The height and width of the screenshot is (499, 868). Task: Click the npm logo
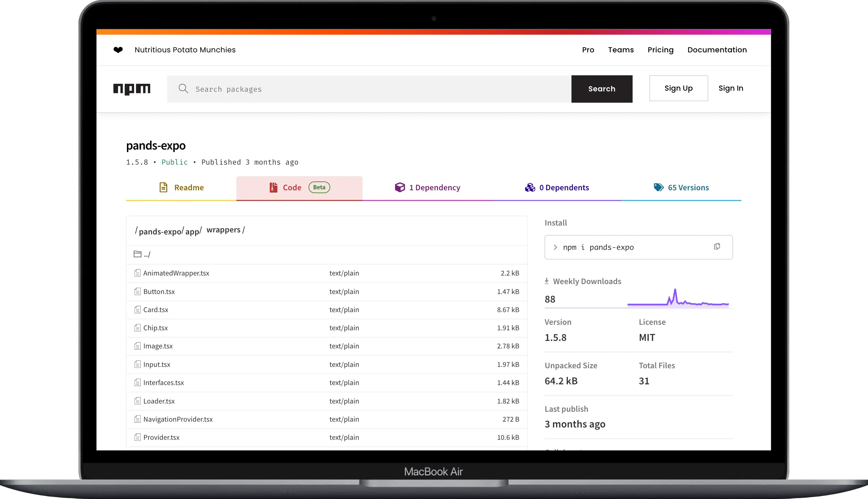click(132, 89)
